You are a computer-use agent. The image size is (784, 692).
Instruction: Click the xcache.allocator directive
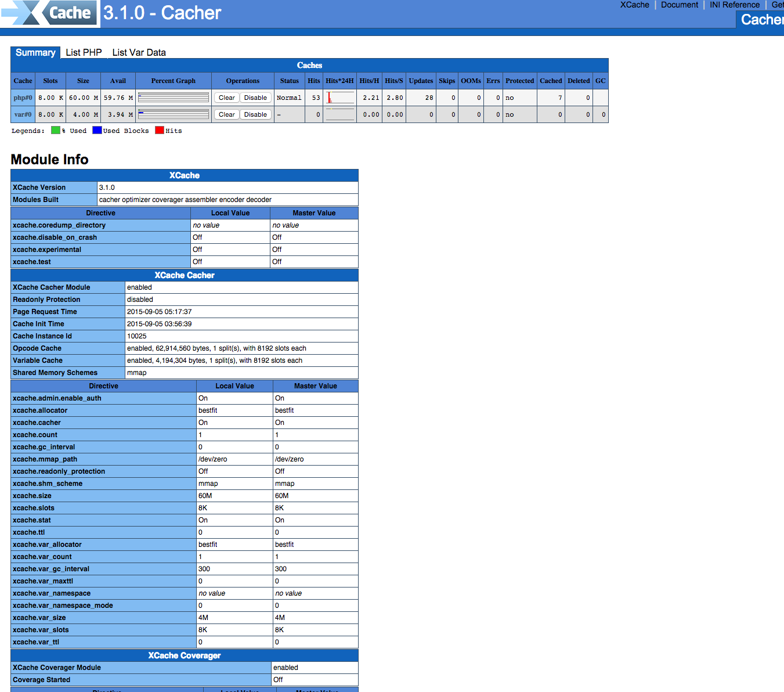pos(40,410)
